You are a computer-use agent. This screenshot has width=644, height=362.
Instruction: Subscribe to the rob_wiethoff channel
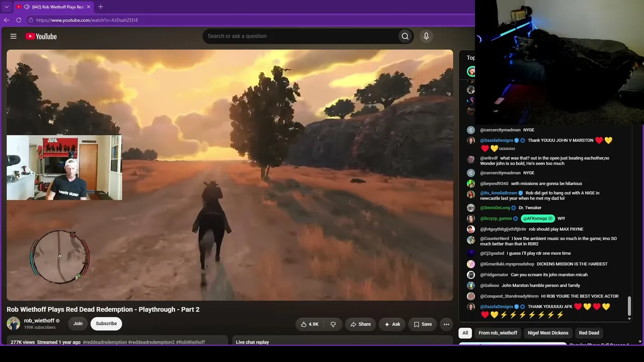(106, 323)
